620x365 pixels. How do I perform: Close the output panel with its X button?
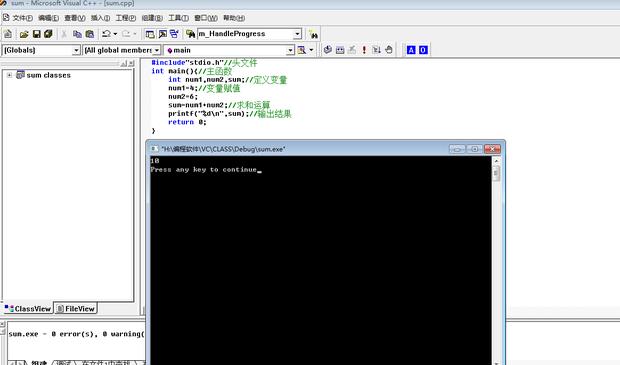(2, 324)
